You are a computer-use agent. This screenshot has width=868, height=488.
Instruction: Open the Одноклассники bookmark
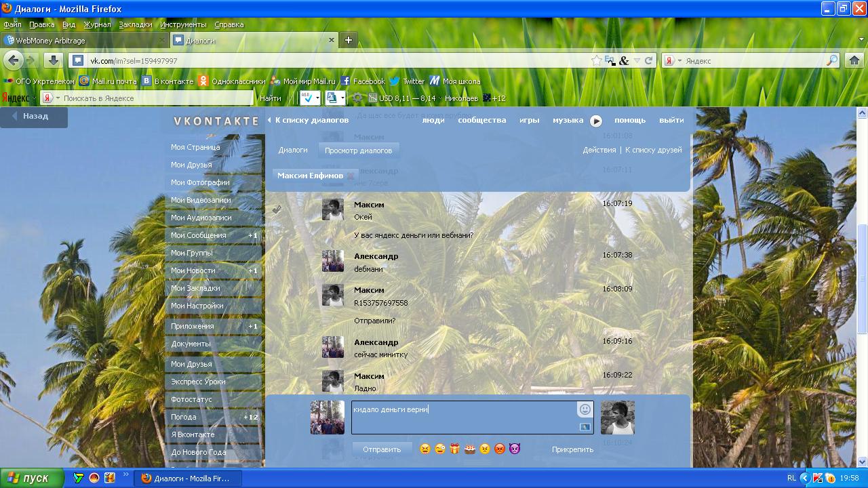point(232,81)
